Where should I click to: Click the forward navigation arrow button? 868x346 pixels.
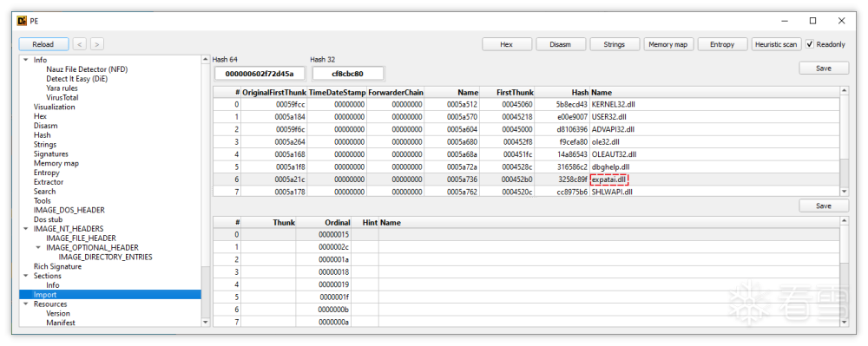point(97,44)
